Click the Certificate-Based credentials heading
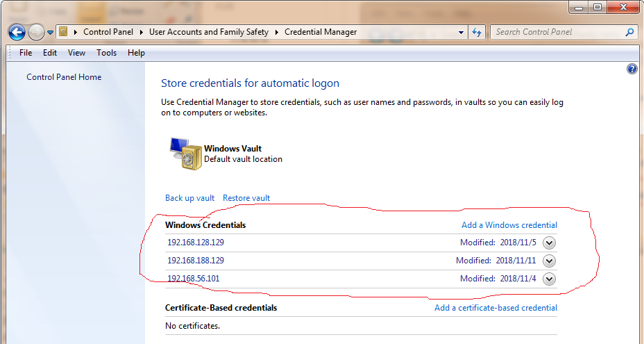 pos(221,308)
